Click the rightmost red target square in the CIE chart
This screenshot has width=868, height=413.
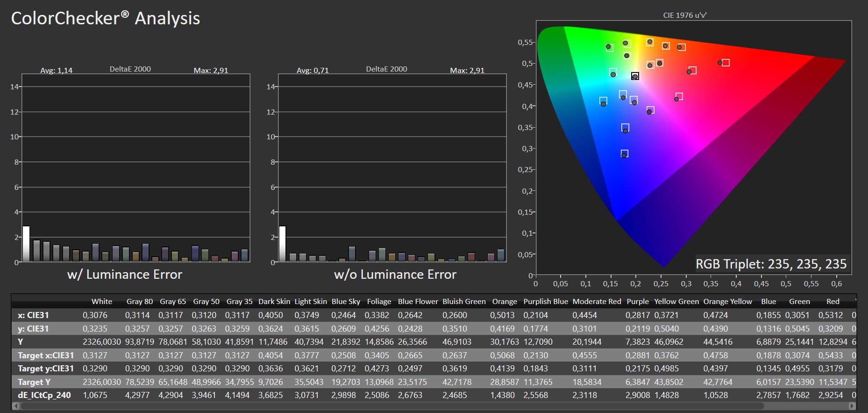[x=726, y=63]
